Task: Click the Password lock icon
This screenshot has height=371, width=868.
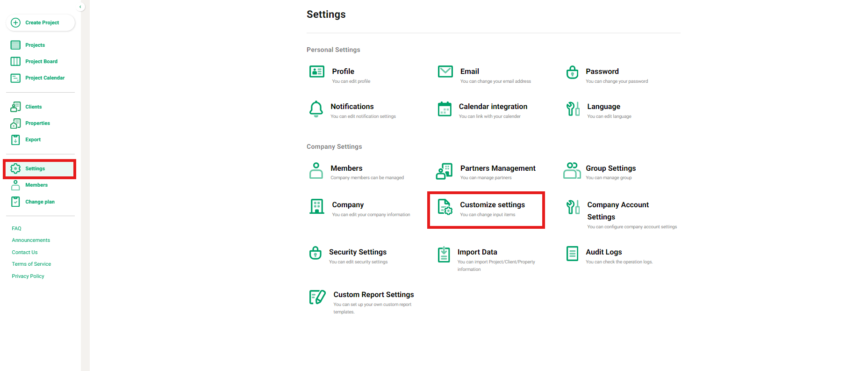Action: (572, 72)
